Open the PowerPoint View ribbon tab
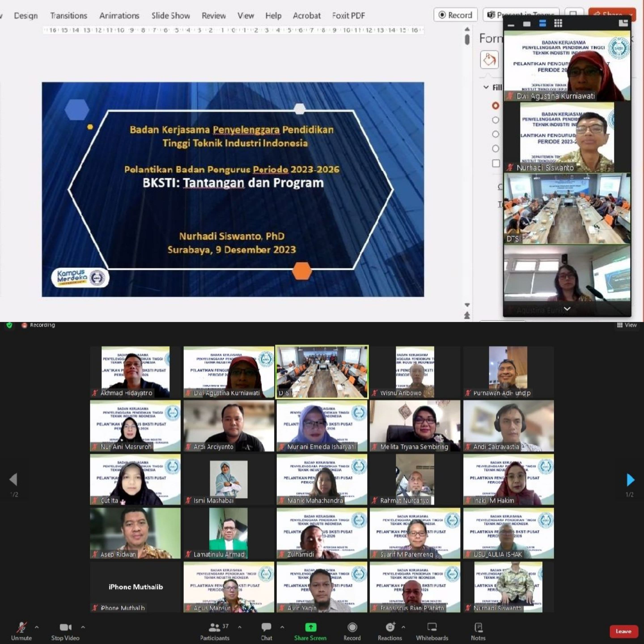The width and height of the screenshot is (644, 644). coord(246,16)
